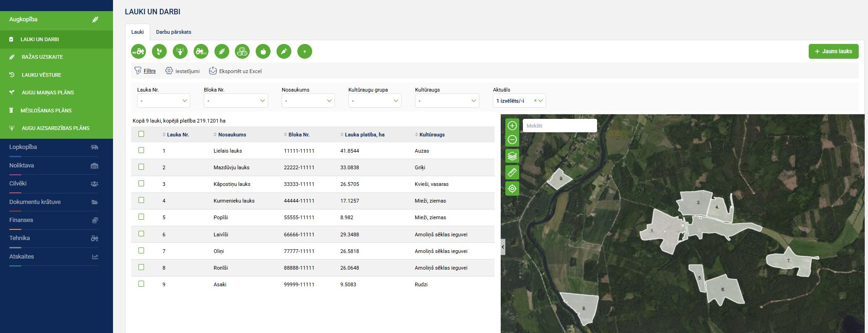Select the Lauki tab
The width and height of the screenshot is (868, 333).
point(138,32)
